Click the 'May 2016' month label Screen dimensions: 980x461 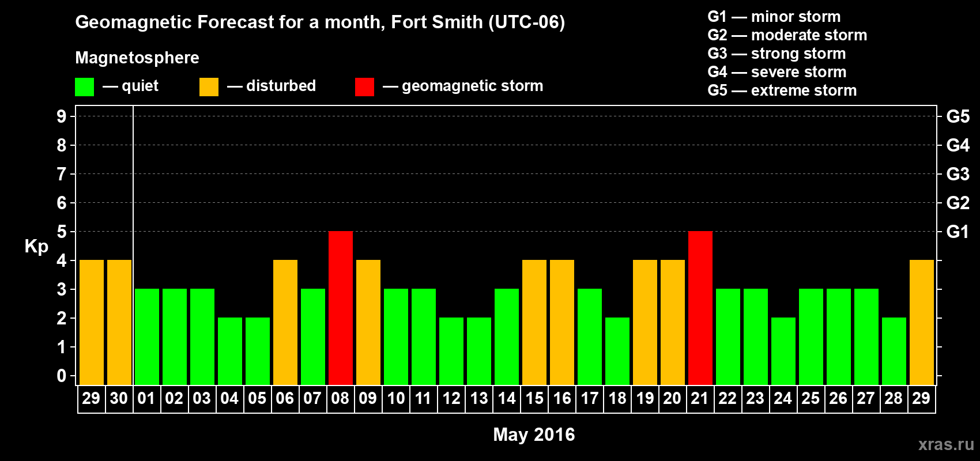[534, 434]
